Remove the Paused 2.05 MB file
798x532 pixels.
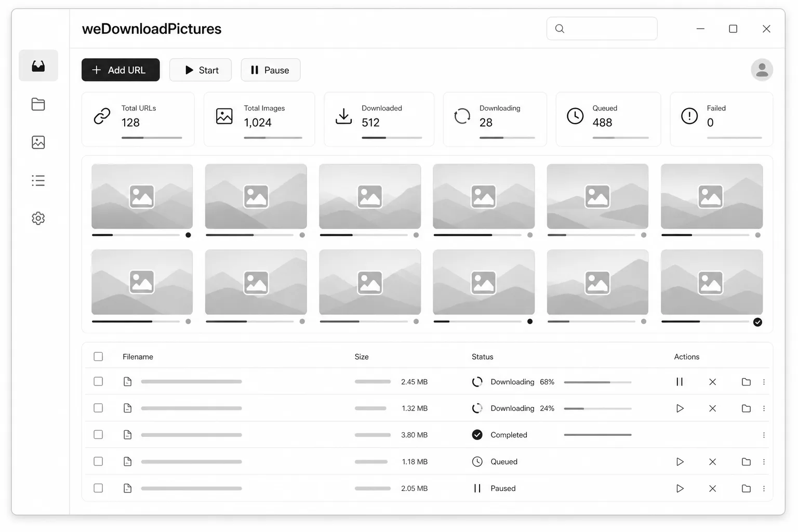[712, 488]
